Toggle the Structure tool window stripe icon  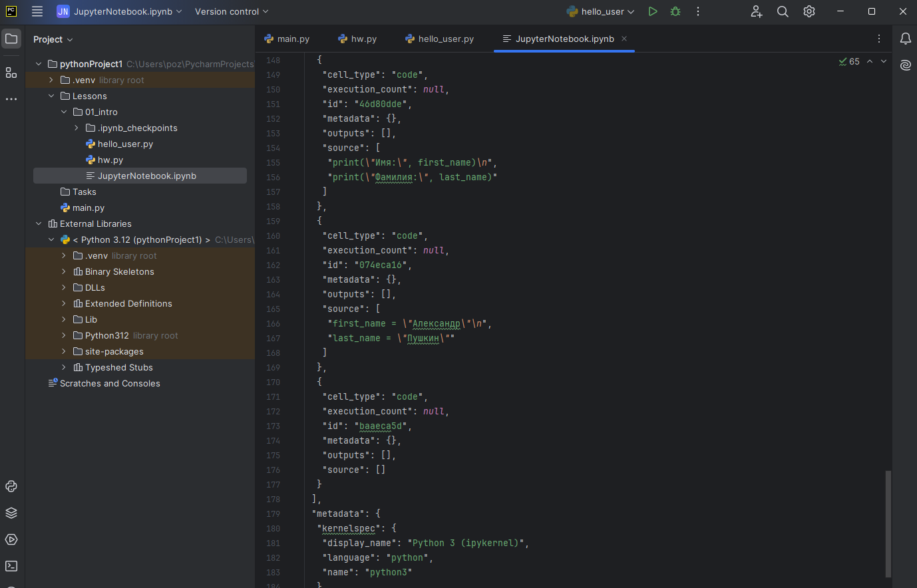click(x=11, y=73)
